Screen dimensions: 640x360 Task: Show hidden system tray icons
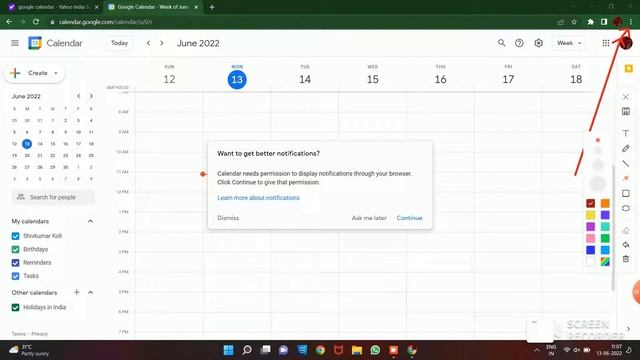(537, 350)
